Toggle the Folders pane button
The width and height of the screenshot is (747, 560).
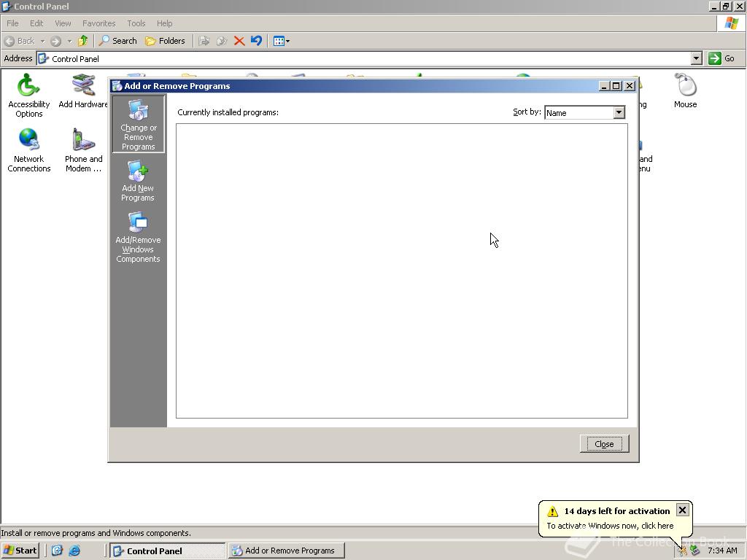(x=165, y=41)
